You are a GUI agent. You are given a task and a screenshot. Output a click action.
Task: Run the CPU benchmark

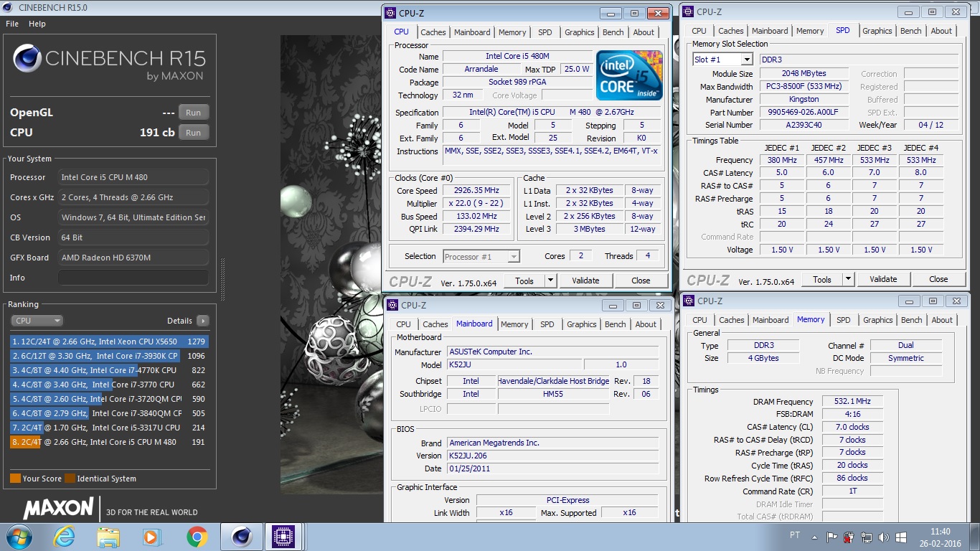coord(193,132)
